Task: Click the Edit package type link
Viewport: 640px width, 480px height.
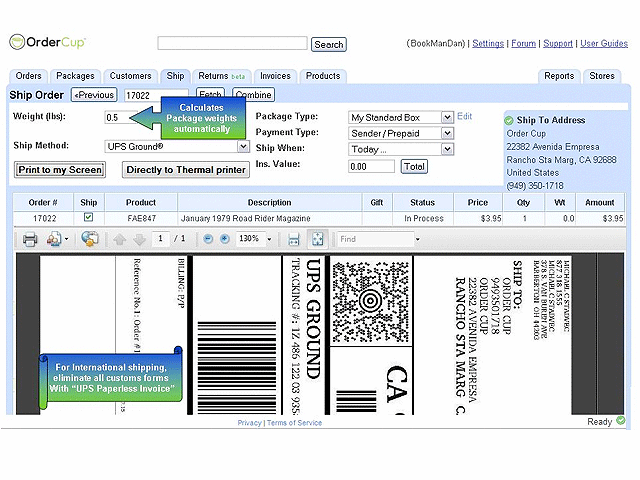Action: tap(464, 116)
